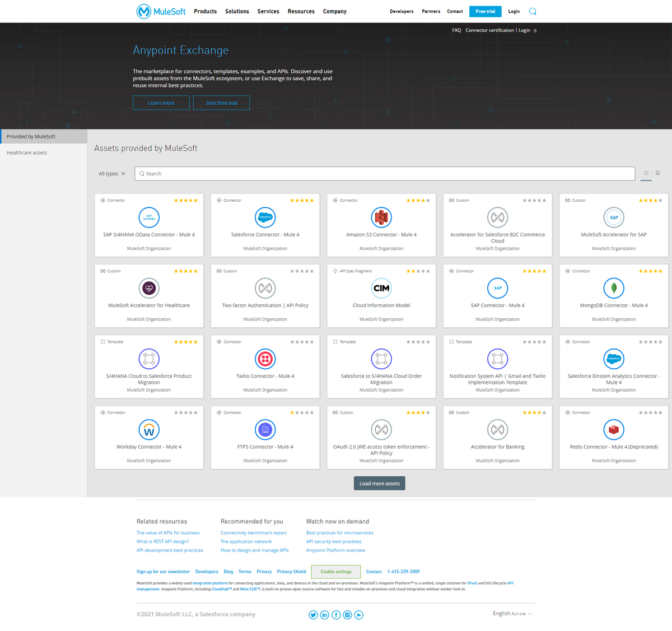Viewport: 672px width, 631px height.
Task: Click S/4HANA Cloud to Salesforce template icon
Action: tap(149, 359)
